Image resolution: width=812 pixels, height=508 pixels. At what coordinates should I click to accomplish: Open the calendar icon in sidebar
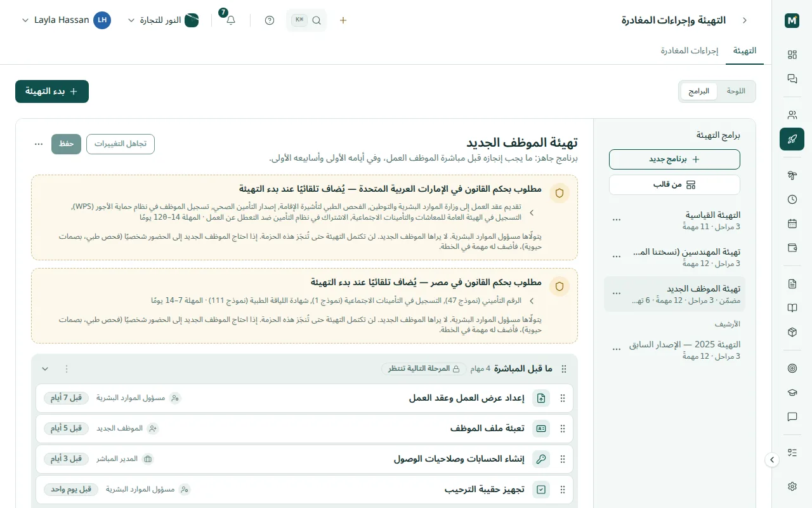pyautogui.click(x=792, y=224)
